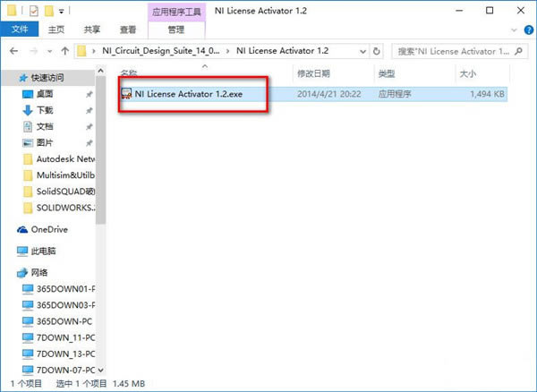This screenshot has width=537, height=392.
Task: Switch to the 查看 ribbon tab
Action: click(128, 30)
